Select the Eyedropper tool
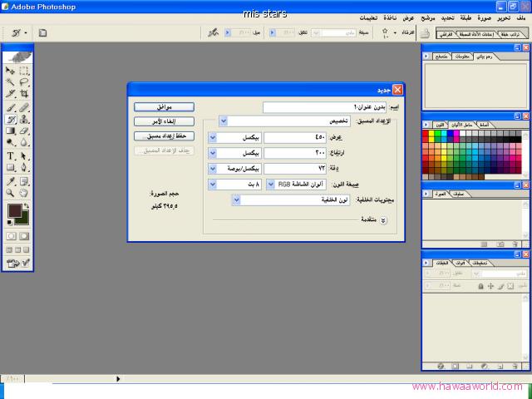The height and width of the screenshot is (399, 532). 11,180
